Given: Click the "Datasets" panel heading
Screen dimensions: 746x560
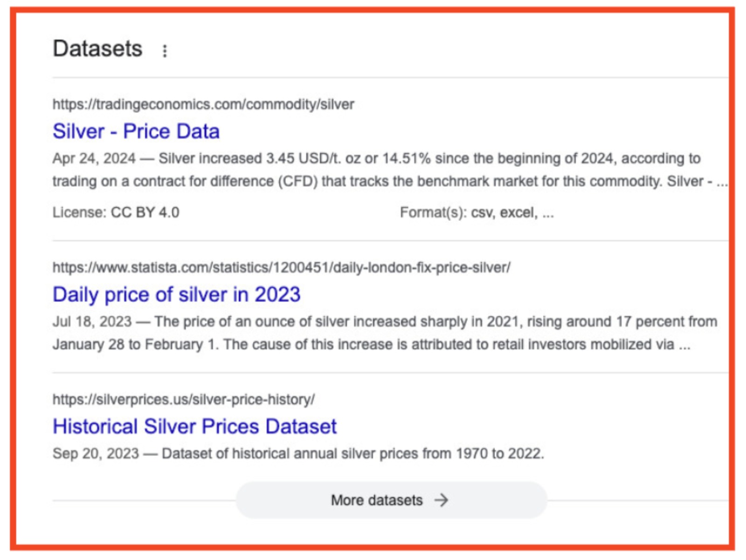Looking at the screenshot, I should coord(97,48).
